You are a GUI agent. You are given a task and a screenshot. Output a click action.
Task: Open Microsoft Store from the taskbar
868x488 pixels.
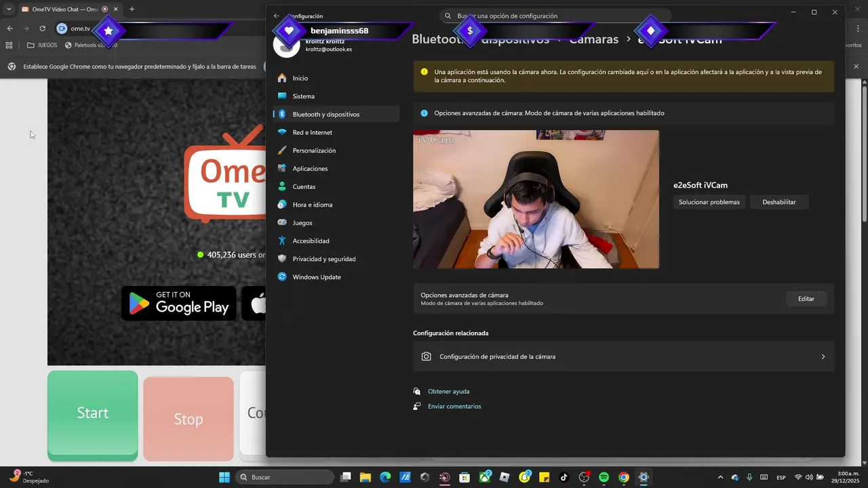pos(465,477)
